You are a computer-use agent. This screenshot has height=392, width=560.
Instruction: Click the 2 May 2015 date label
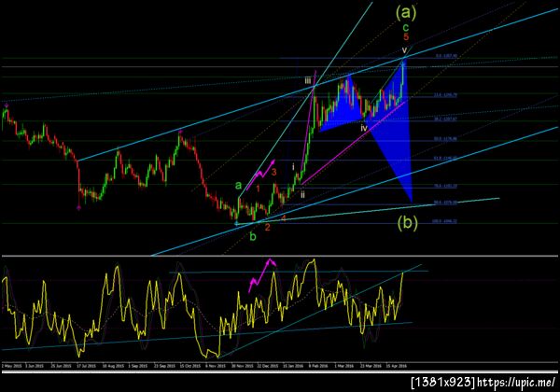[x=12, y=366]
